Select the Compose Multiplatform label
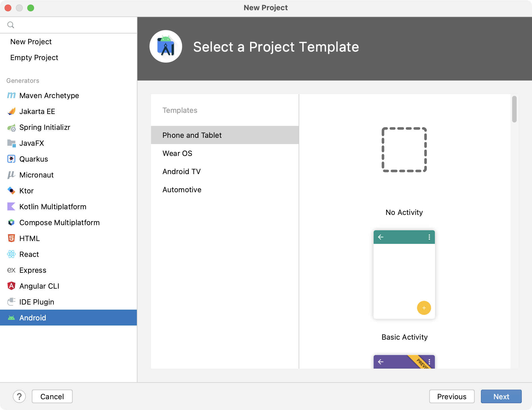Viewport: 532px width, 410px height. coord(59,223)
